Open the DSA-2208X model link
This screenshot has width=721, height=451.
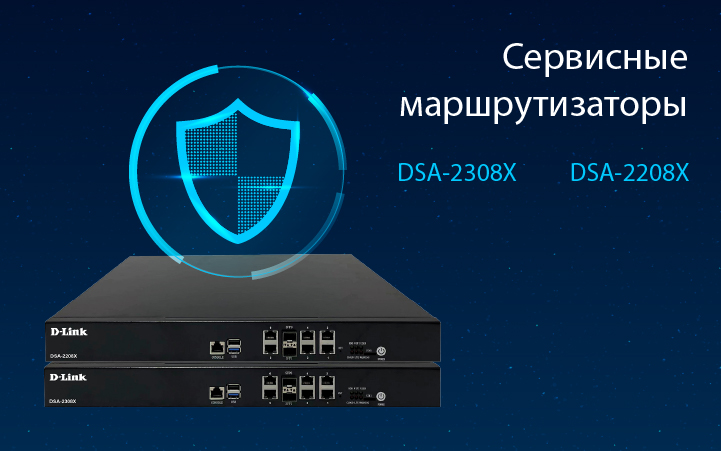629,173
